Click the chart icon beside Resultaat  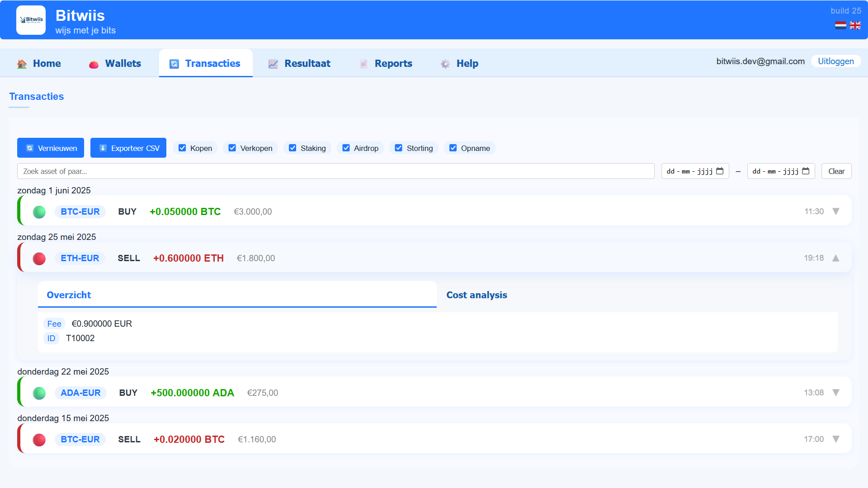tap(273, 64)
